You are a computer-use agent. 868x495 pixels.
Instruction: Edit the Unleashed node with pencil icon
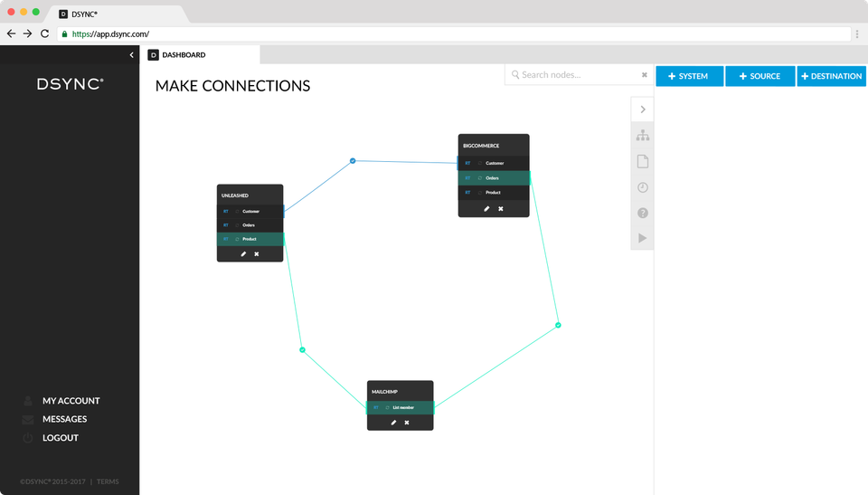242,254
